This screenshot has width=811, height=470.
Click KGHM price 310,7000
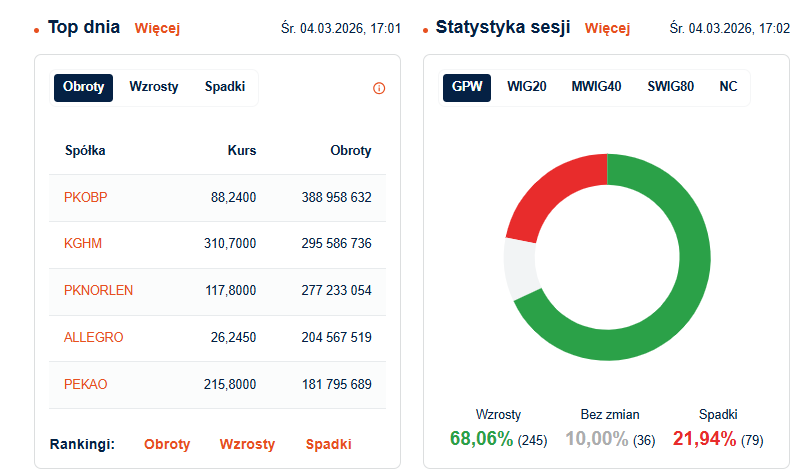tap(230, 244)
